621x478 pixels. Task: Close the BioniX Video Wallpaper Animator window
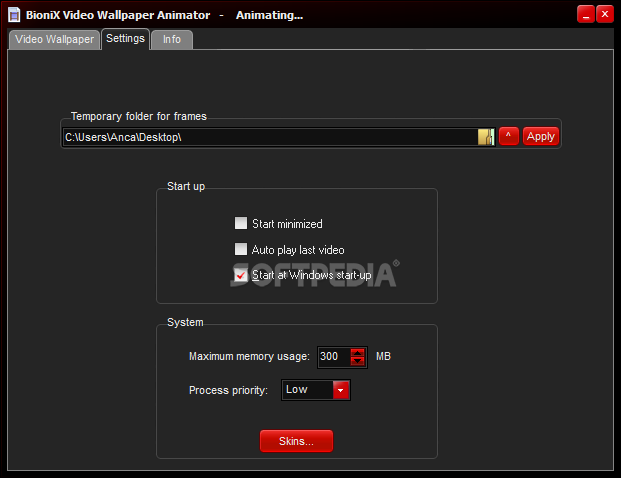click(605, 15)
